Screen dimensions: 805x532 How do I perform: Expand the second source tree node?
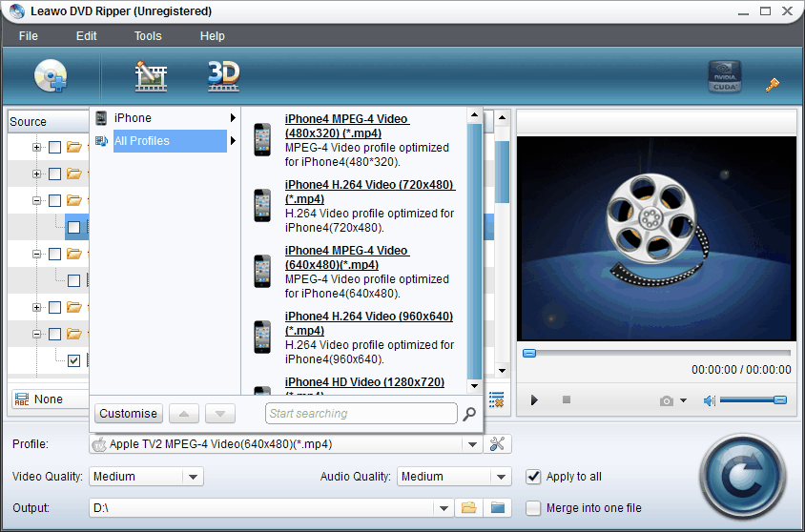pos(36,174)
